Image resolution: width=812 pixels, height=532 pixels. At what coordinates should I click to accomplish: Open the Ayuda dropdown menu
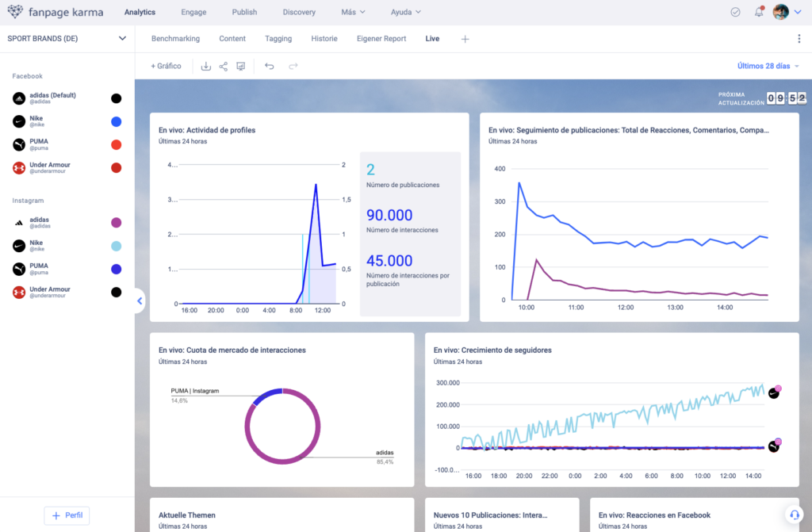pos(405,12)
